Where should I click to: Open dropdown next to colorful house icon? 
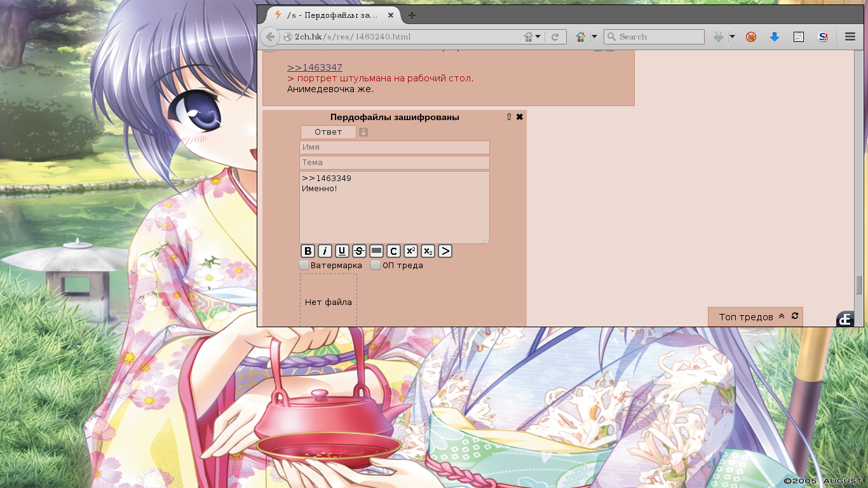[595, 37]
